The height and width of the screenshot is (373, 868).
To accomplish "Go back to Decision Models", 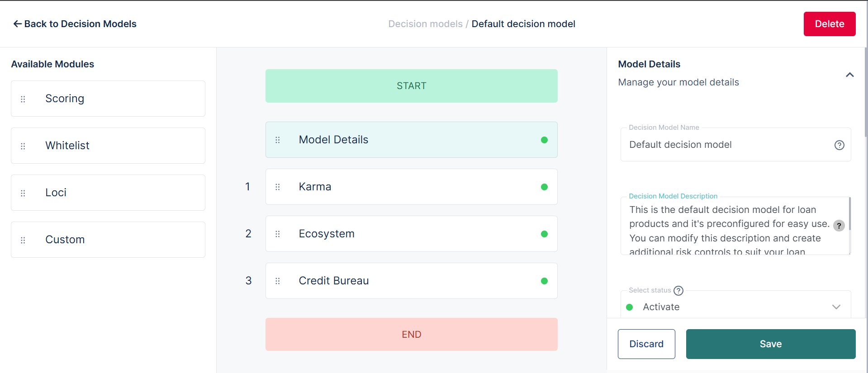I will click(75, 24).
